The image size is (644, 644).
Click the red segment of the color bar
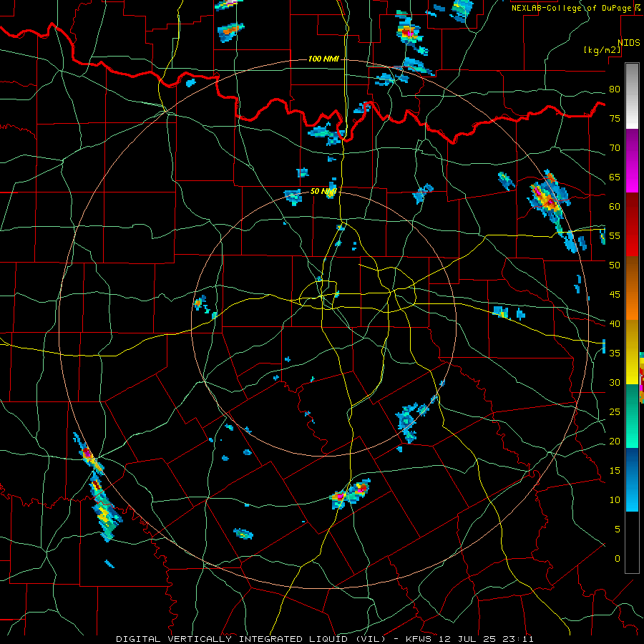coord(632,224)
